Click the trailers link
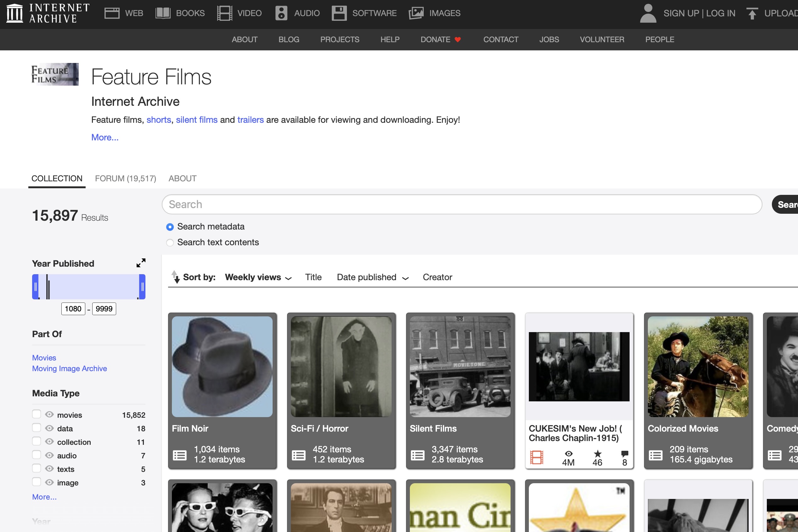Image resolution: width=798 pixels, height=532 pixels. point(250,120)
